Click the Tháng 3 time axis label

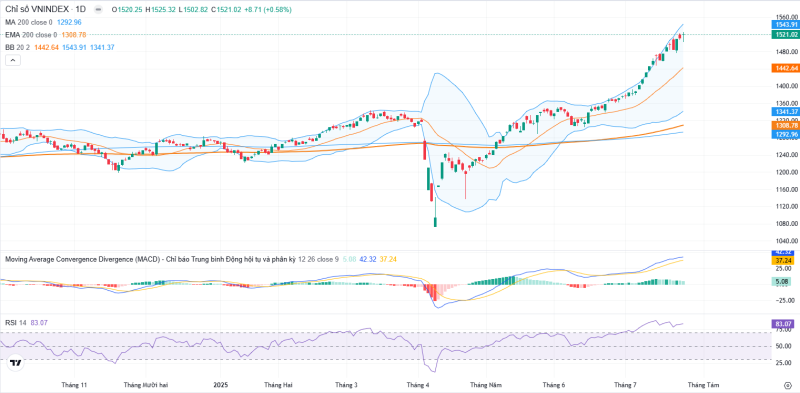pos(346,384)
